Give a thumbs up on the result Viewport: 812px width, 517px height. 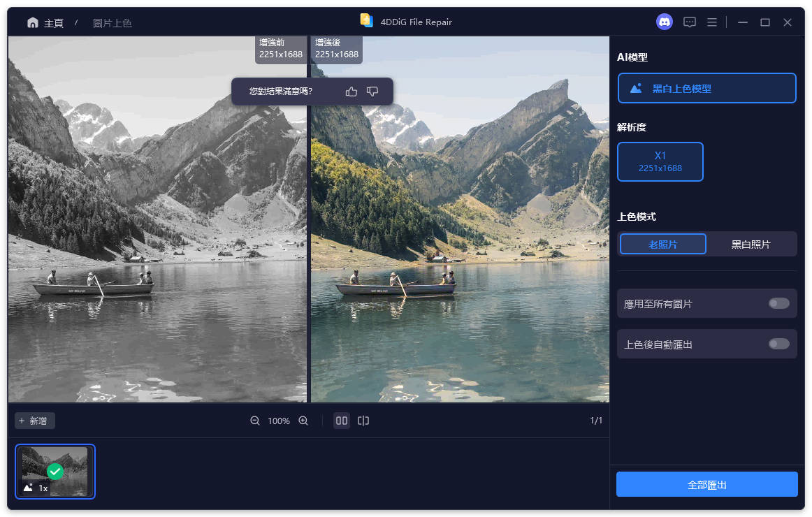click(351, 91)
